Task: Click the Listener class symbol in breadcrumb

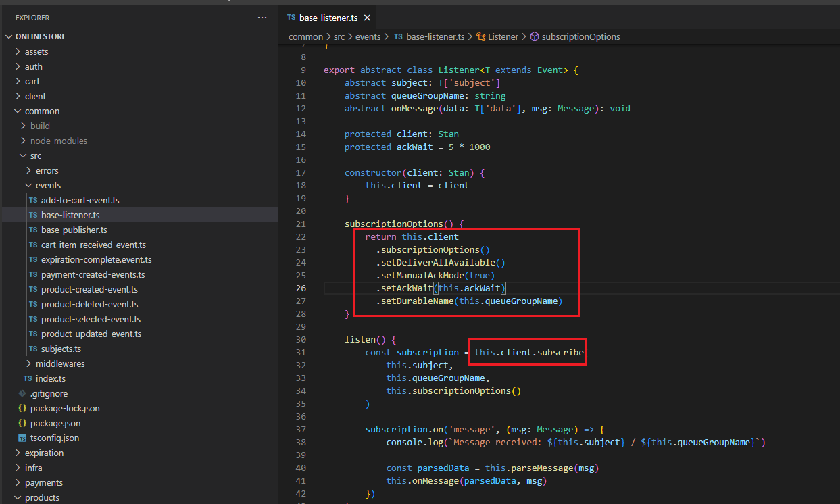Action: pos(503,36)
